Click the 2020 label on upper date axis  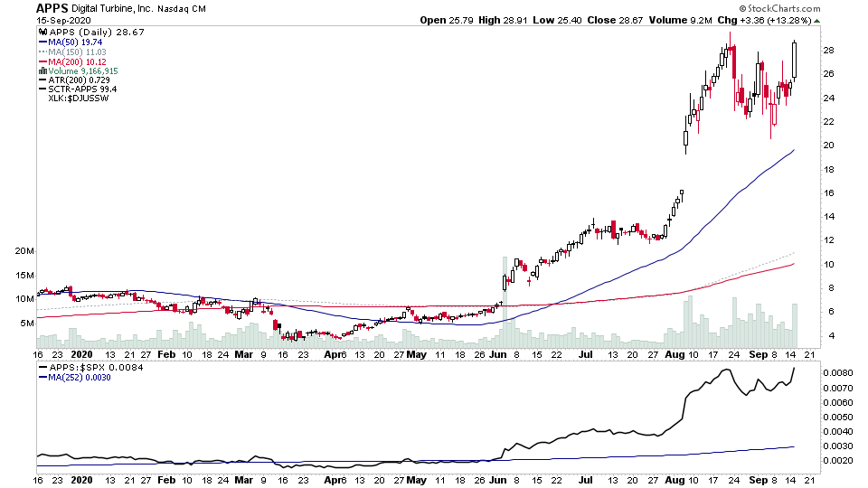[82, 354]
